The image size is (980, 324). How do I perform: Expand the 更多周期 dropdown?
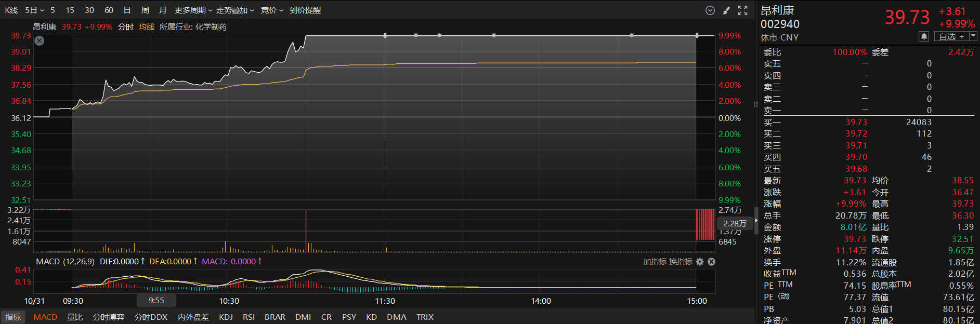[x=193, y=10]
